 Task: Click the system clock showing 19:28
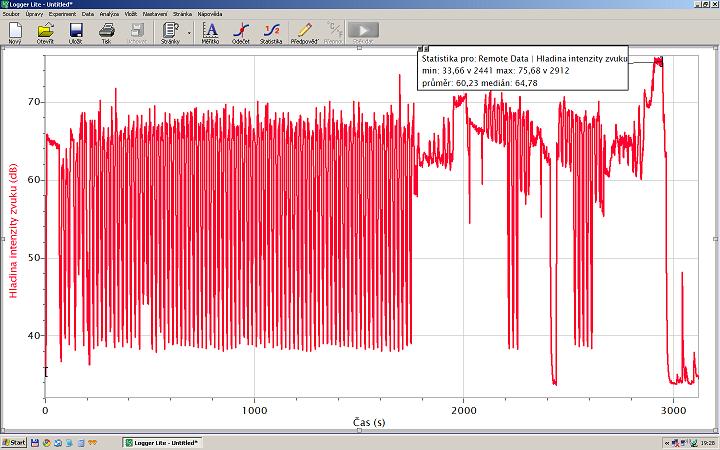(x=706, y=443)
